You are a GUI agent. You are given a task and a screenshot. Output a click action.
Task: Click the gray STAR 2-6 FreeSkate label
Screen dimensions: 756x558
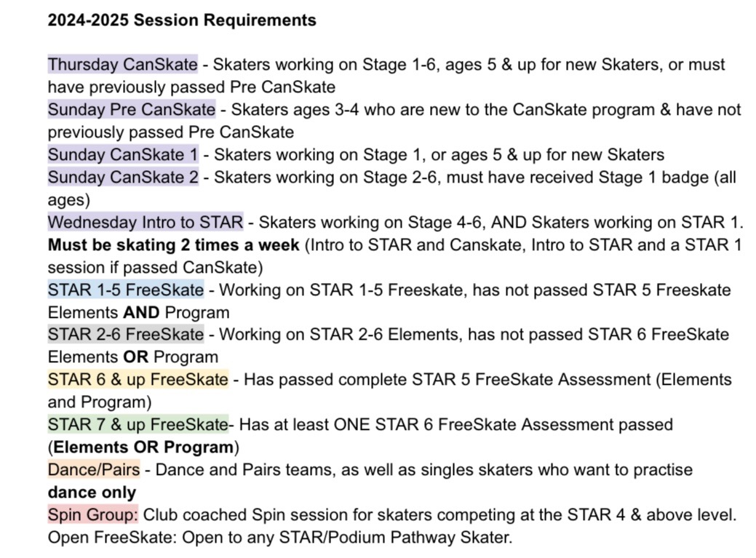pos(126,334)
